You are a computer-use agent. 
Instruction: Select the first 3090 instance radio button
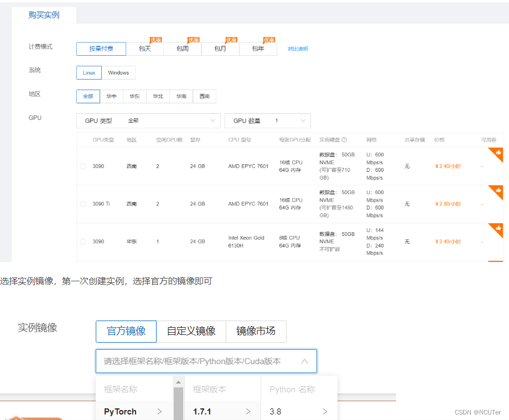[84, 165]
